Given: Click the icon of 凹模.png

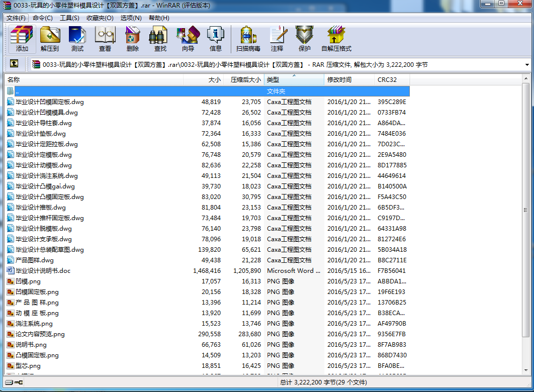Looking at the screenshot, I should click(x=11, y=281).
